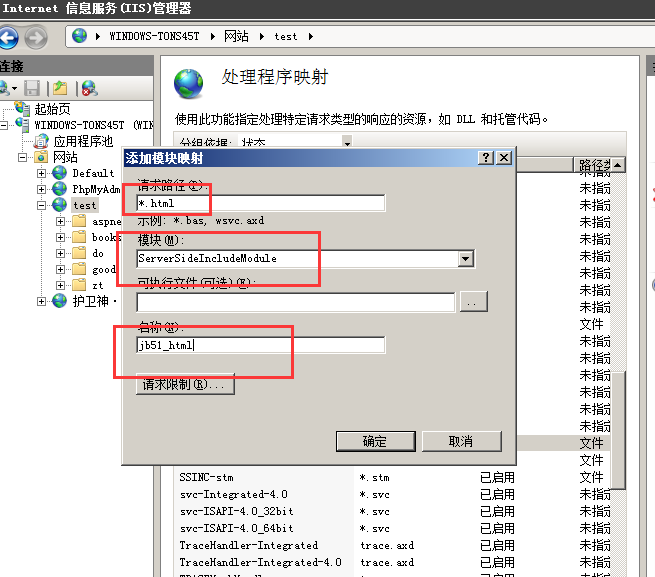Collapse the test site tree node
This screenshot has height=577, width=655.
pyautogui.click(x=41, y=205)
